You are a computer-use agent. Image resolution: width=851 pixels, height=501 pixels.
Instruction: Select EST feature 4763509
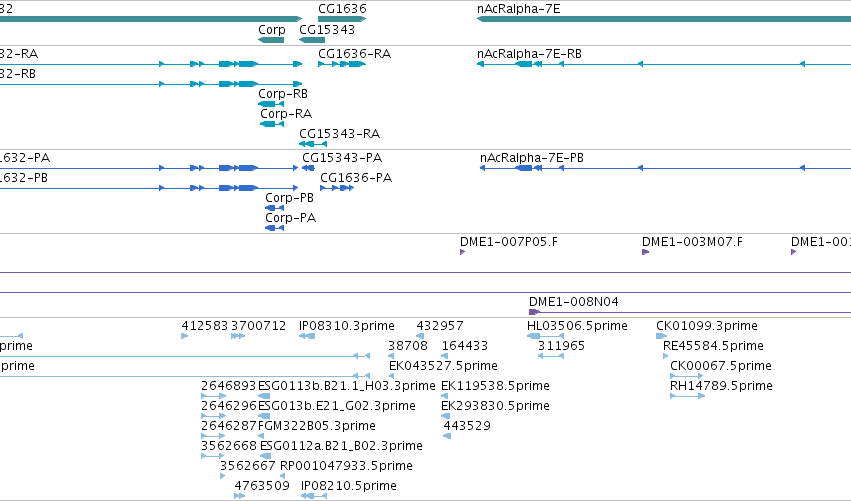[x=240, y=496]
